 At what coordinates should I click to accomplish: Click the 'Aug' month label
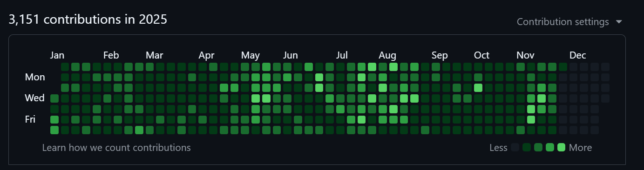coord(387,56)
